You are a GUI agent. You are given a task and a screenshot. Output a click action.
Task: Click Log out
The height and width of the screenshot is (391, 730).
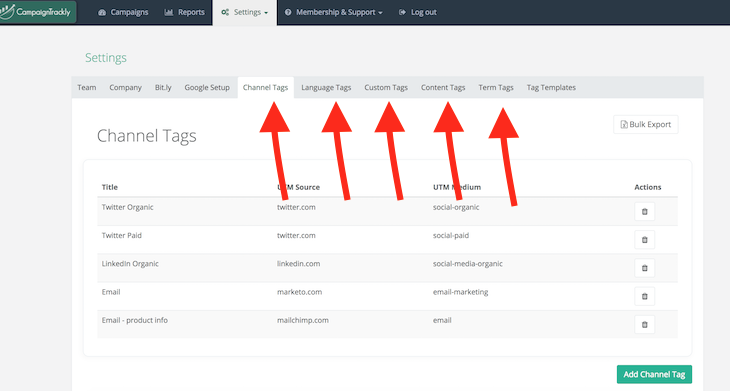tap(418, 12)
